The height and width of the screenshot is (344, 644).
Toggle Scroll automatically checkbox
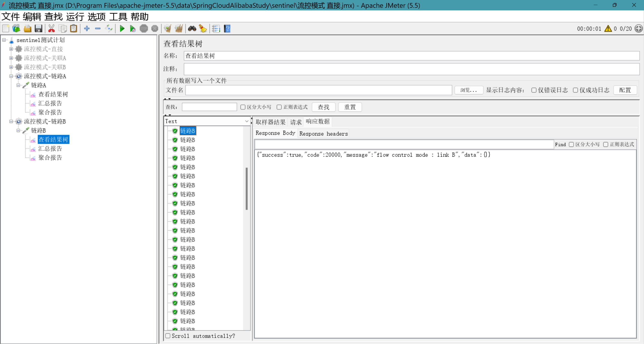168,336
